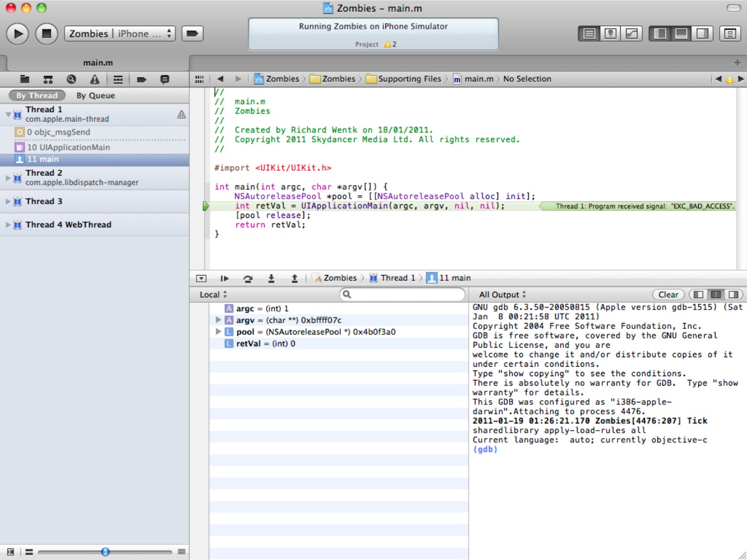
Task: Expand Thread 3 disclosure triangle
Action: pyautogui.click(x=8, y=201)
